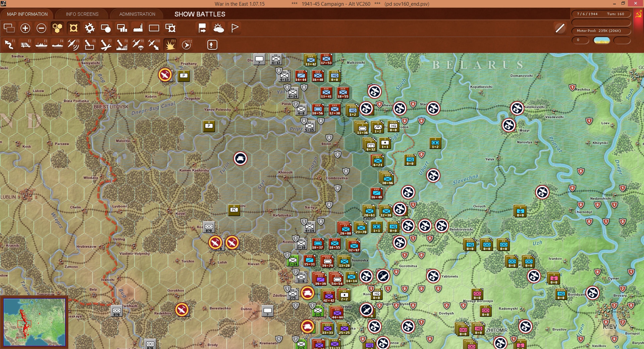Select the F10 air transfer icon
This screenshot has height=349, width=644.
[x=154, y=45]
